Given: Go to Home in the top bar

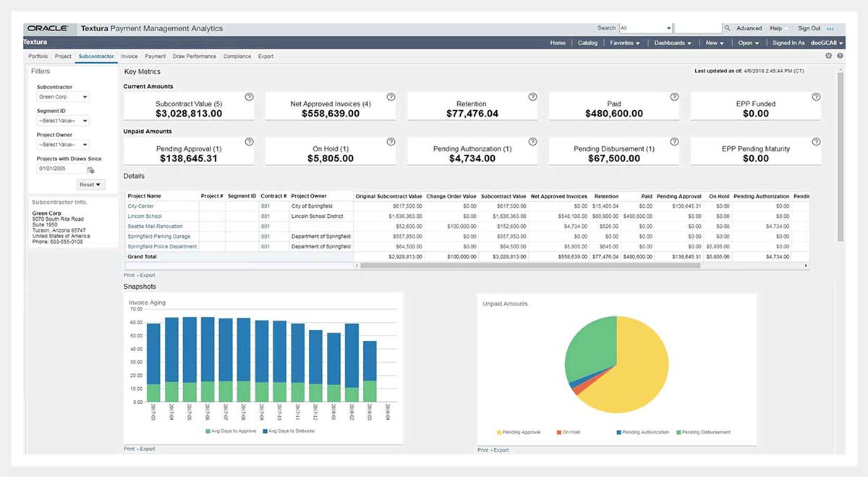Looking at the screenshot, I should click(x=558, y=43).
